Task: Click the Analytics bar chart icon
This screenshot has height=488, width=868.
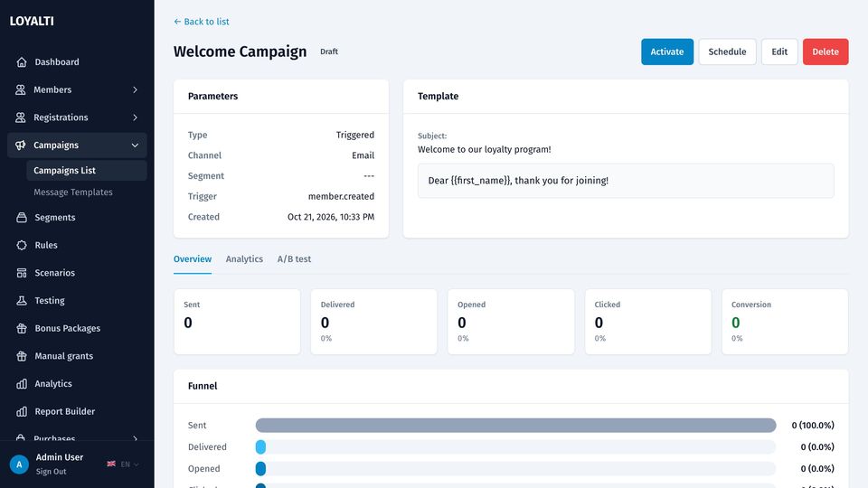Action: (22, 383)
